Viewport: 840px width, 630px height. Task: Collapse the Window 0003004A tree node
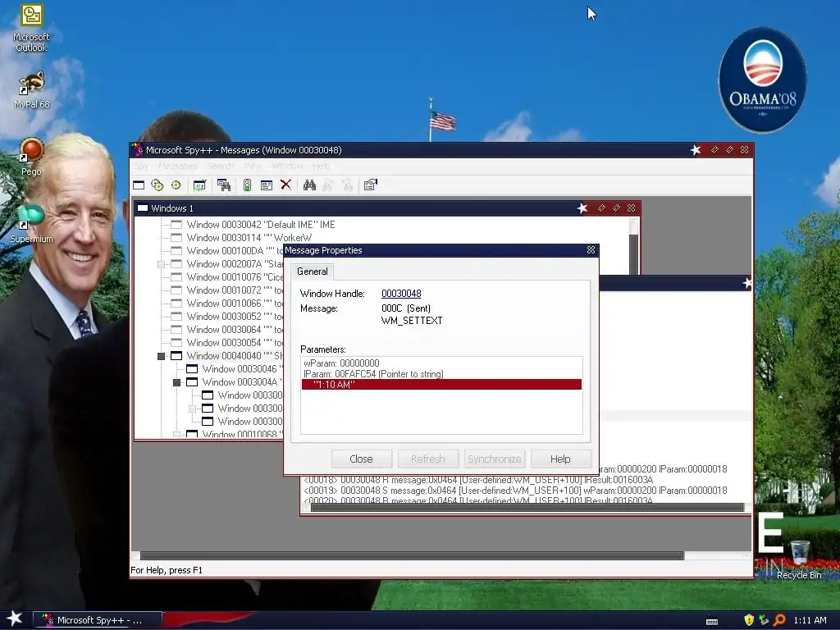(x=177, y=382)
